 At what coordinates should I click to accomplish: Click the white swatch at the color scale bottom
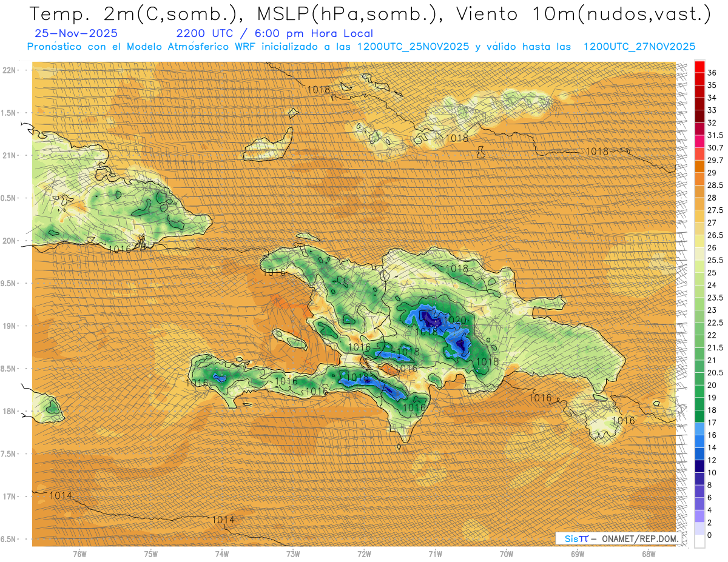click(699, 541)
